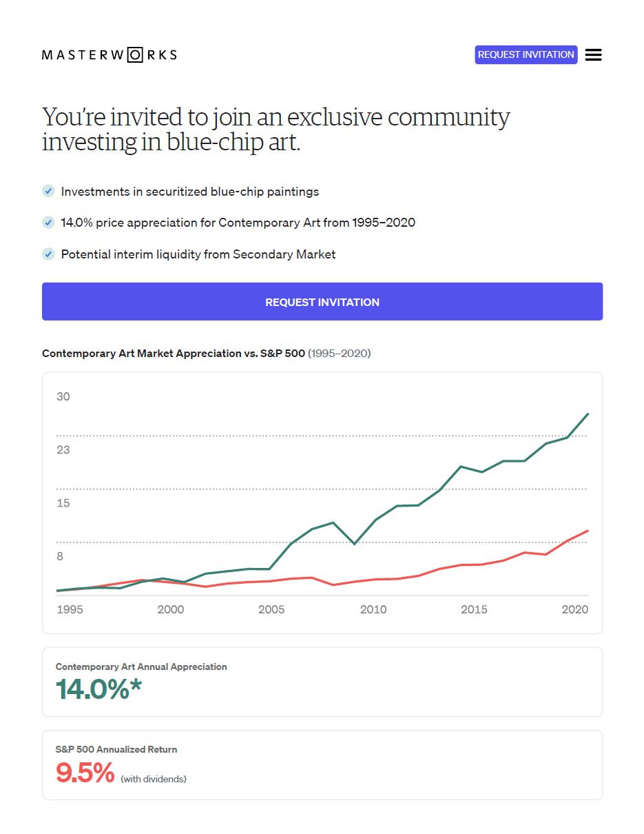Click the Masterworks logo
Viewport: 644px width, 834px height.
pyautogui.click(x=110, y=54)
